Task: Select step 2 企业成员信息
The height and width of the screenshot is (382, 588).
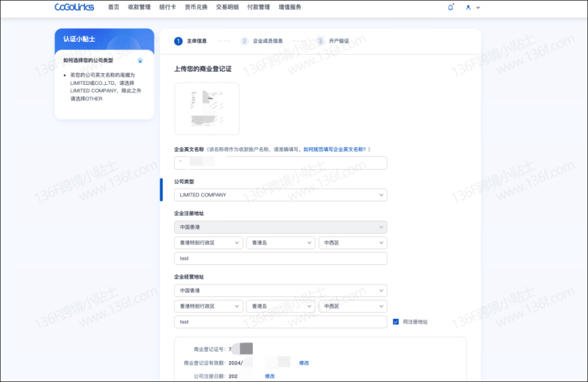Action: [x=262, y=41]
